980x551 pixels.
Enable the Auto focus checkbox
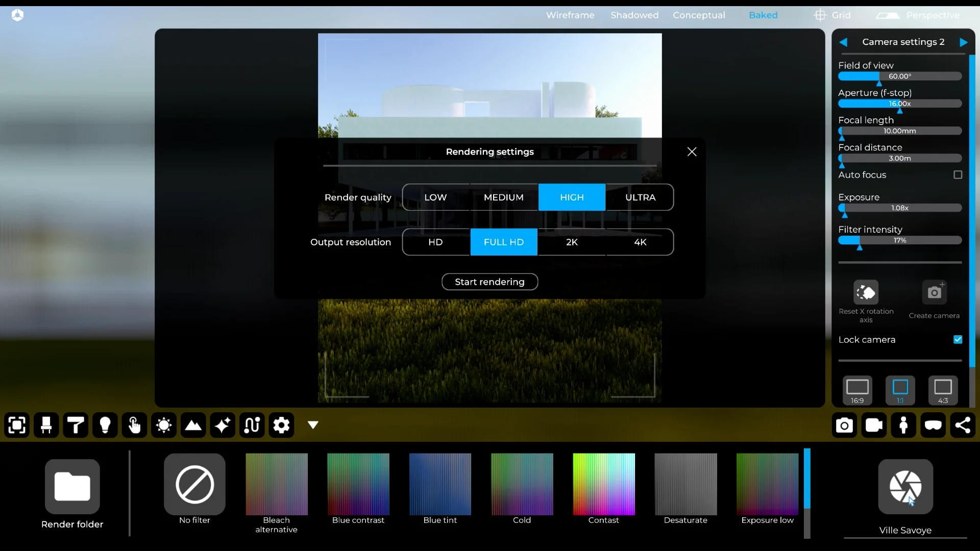[958, 175]
